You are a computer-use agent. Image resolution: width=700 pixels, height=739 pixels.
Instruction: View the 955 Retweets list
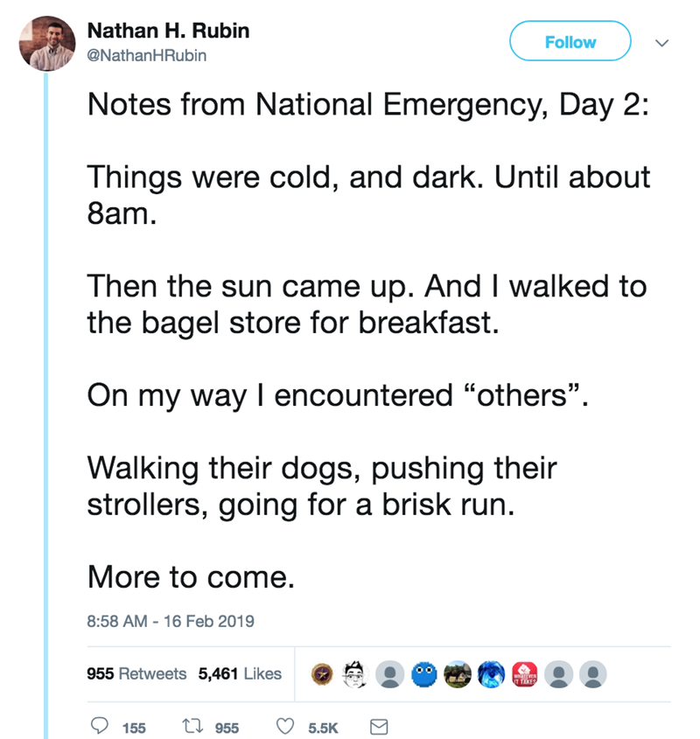tap(137, 673)
